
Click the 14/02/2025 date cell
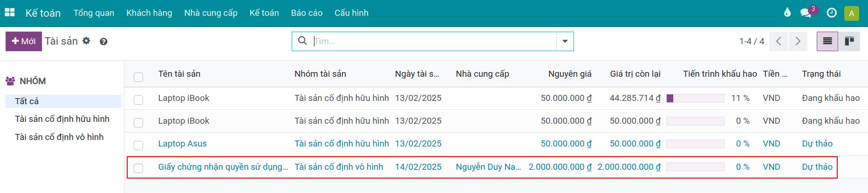coord(418,167)
